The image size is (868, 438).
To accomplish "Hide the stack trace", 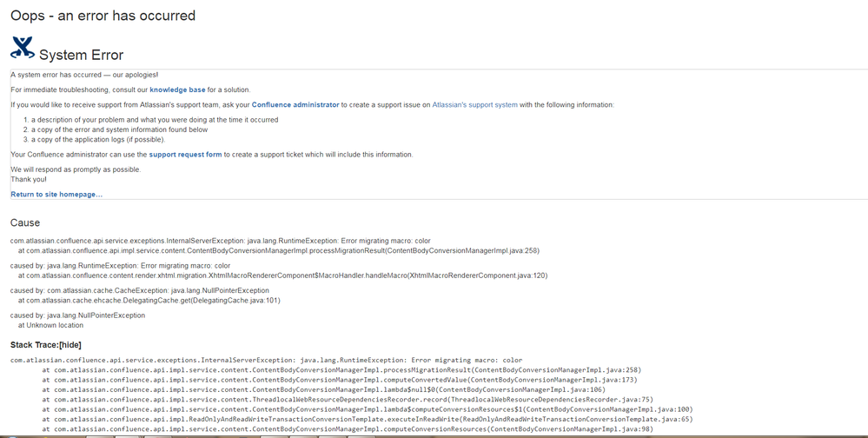I will click(70, 345).
